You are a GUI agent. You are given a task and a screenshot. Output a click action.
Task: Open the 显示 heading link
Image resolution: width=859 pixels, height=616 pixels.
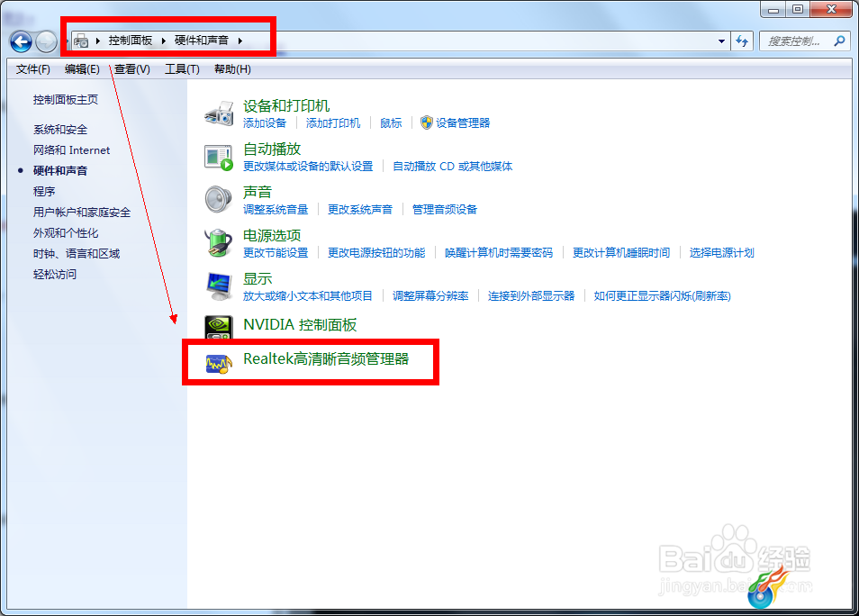click(258, 278)
